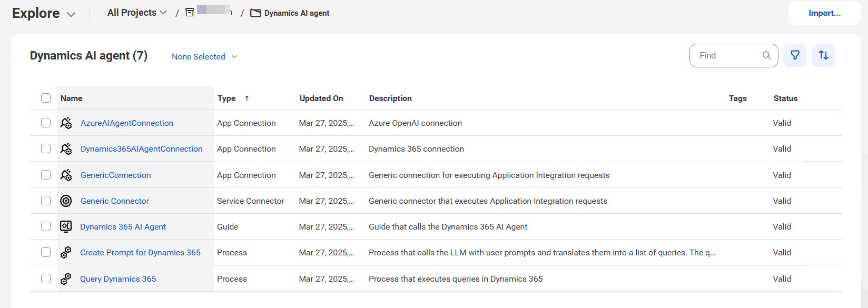The image size is (868, 308).
Task: Open the filter funnel button
Action: click(x=795, y=55)
